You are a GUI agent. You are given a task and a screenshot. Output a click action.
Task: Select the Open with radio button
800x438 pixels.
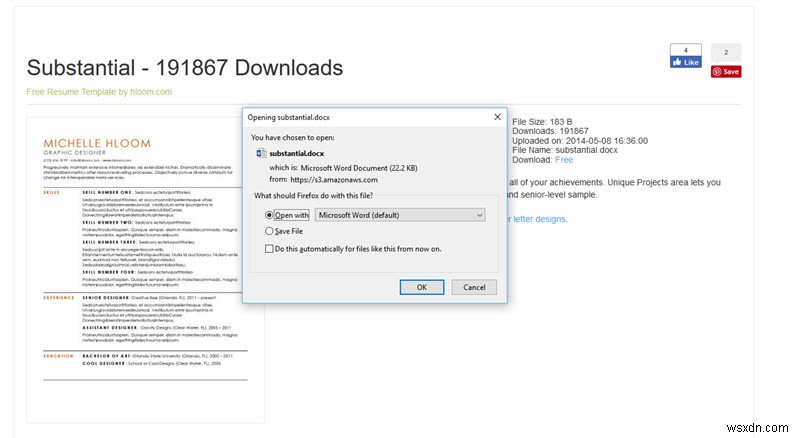(269, 215)
